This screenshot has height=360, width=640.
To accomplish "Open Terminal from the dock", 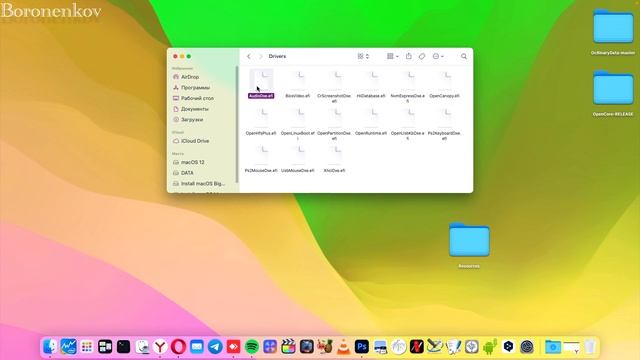I will (x=123, y=347).
